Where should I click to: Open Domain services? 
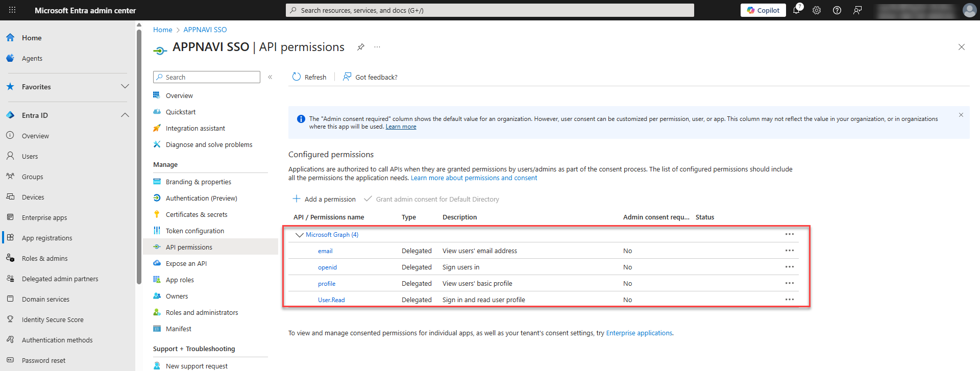(x=45, y=300)
